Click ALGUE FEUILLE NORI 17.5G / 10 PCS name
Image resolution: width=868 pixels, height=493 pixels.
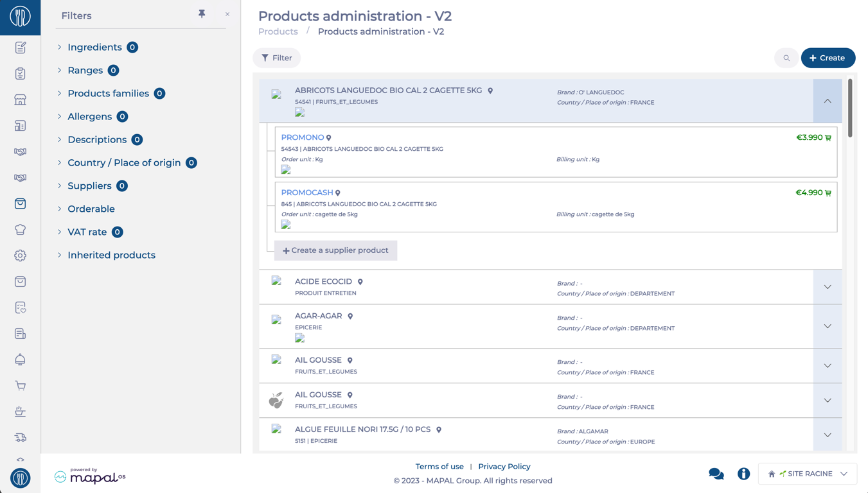[x=363, y=429]
